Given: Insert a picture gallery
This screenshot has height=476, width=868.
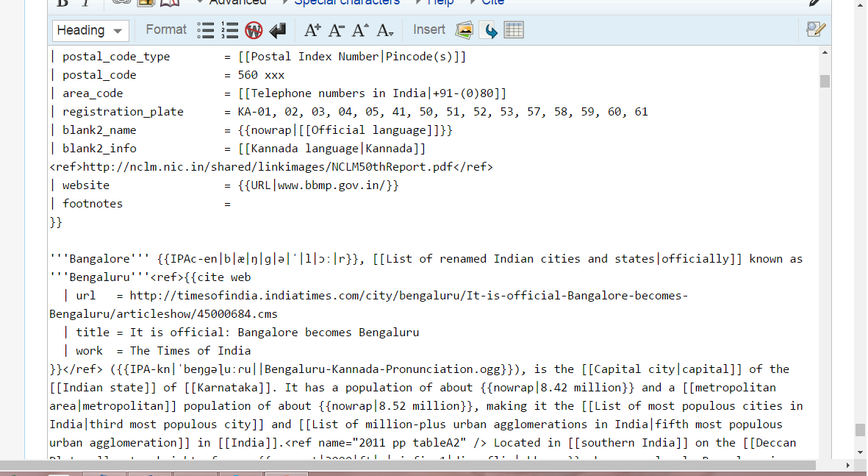Looking at the screenshot, I should pos(464,30).
